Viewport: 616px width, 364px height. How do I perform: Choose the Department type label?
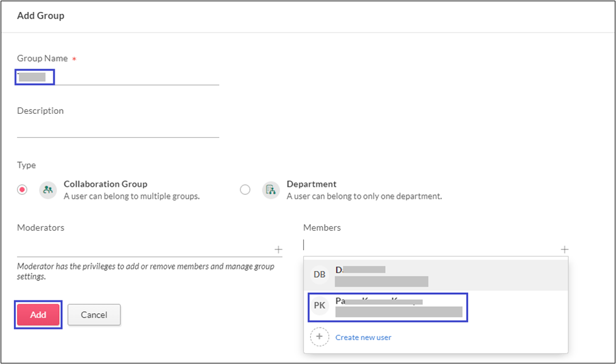coord(311,184)
